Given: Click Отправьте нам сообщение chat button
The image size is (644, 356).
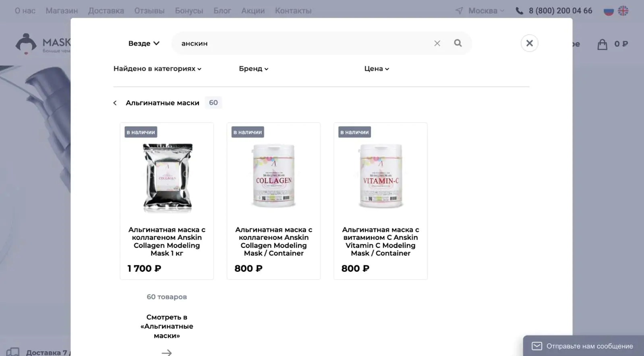Looking at the screenshot, I should pyautogui.click(x=583, y=346).
